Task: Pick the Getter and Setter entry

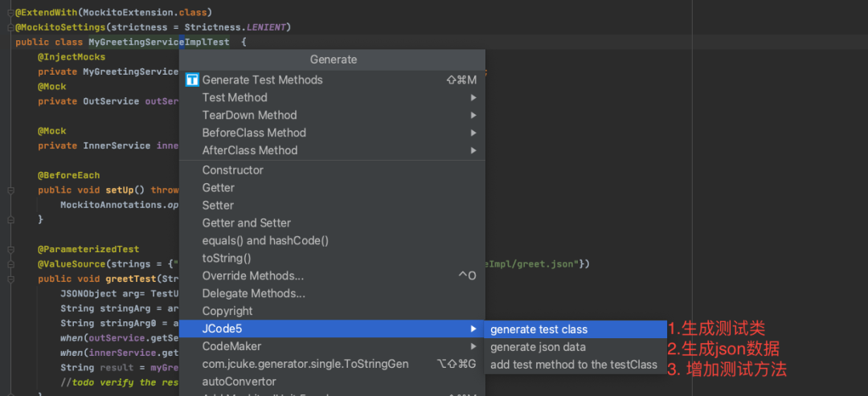Action: coord(247,223)
